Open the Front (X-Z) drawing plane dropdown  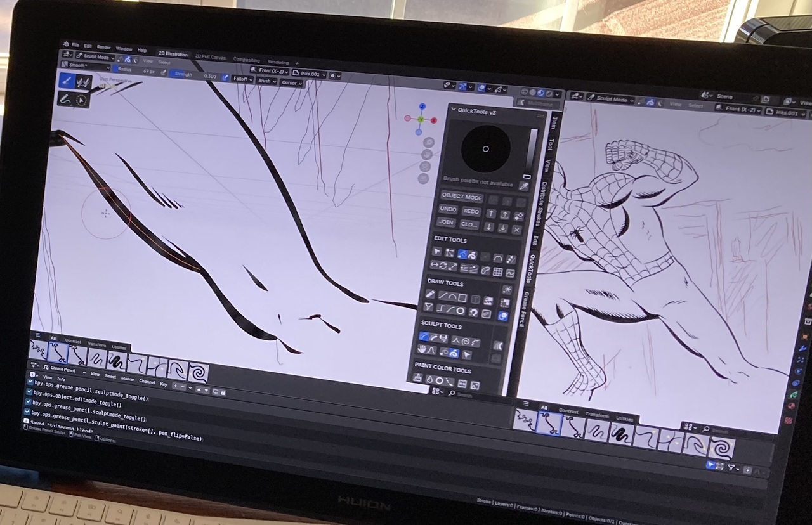[270, 71]
